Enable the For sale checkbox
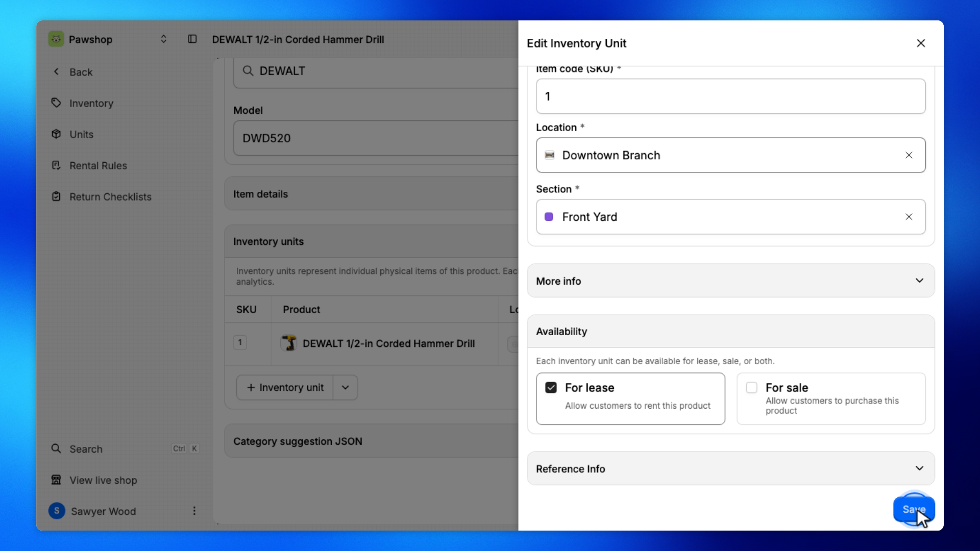Image resolution: width=980 pixels, height=551 pixels. (x=752, y=388)
